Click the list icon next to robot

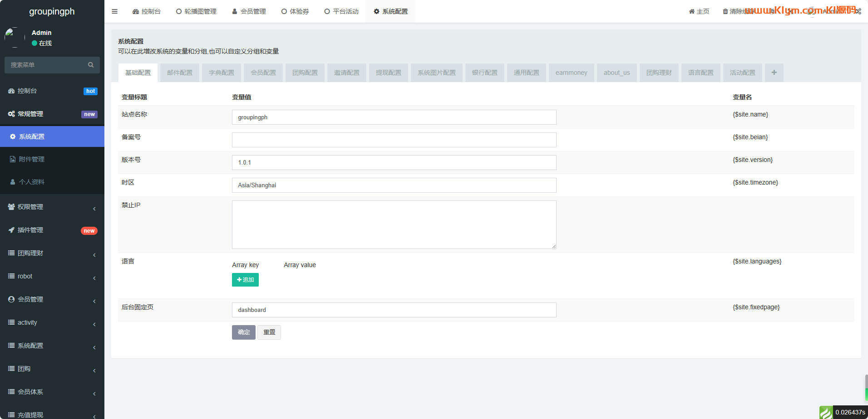point(11,276)
